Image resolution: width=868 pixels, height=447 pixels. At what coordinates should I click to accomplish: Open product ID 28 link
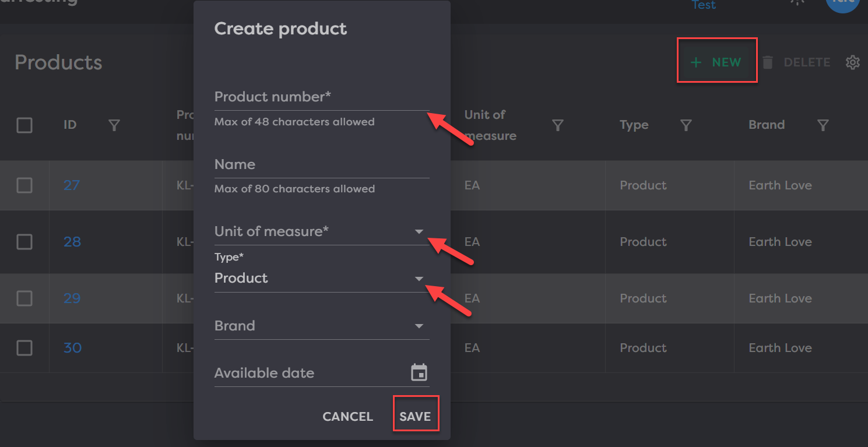click(72, 242)
